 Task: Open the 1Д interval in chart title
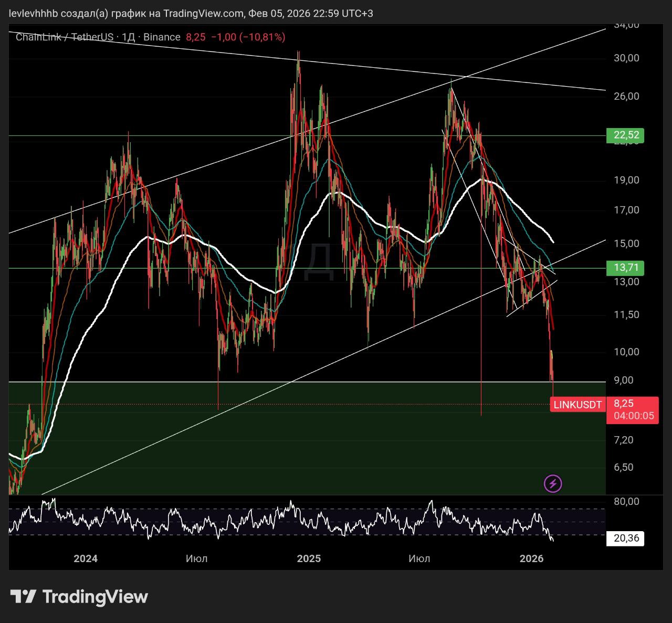(x=128, y=37)
